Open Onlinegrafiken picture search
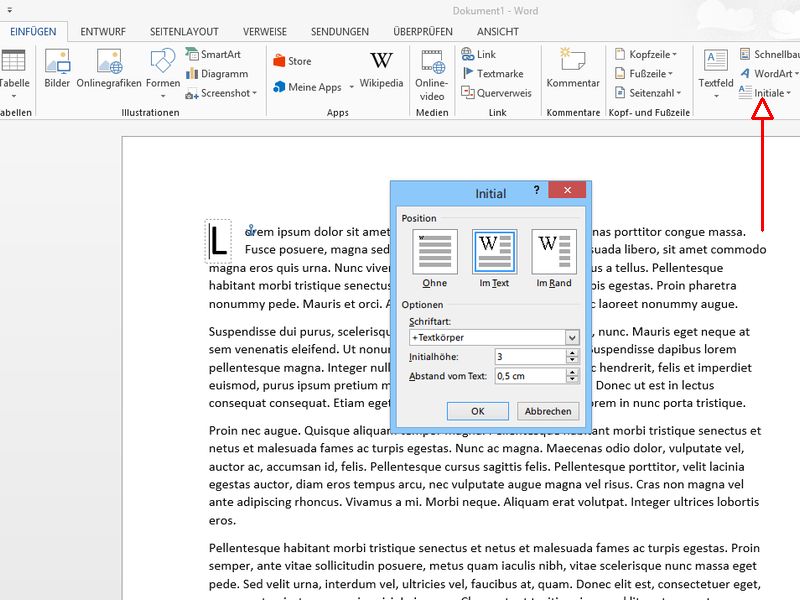 pyautogui.click(x=109, y=68)
